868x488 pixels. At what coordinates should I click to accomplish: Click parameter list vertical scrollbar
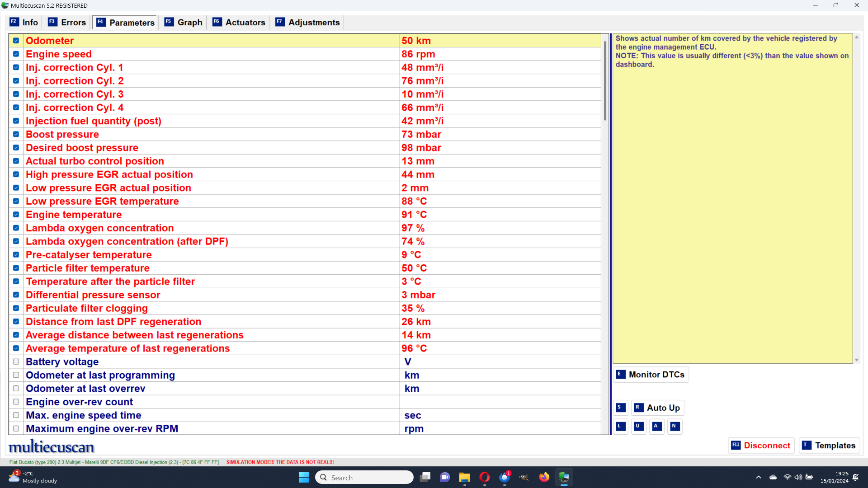[x=605, y=81]
